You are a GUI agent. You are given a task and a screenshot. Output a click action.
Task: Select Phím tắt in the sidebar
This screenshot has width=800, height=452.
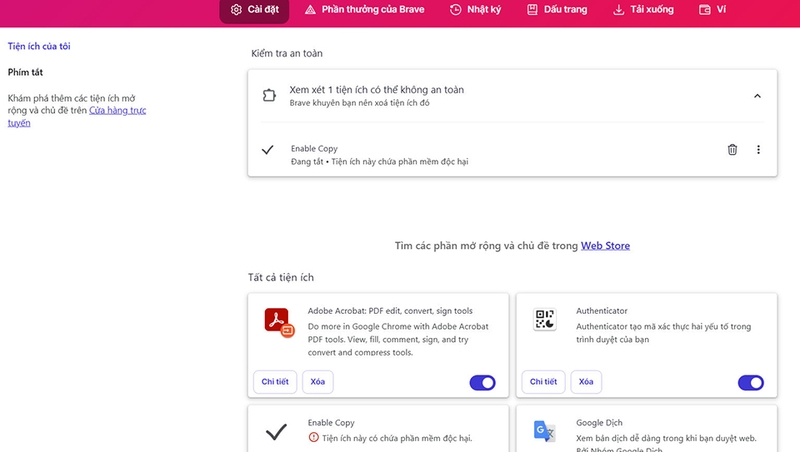point(25,72)
